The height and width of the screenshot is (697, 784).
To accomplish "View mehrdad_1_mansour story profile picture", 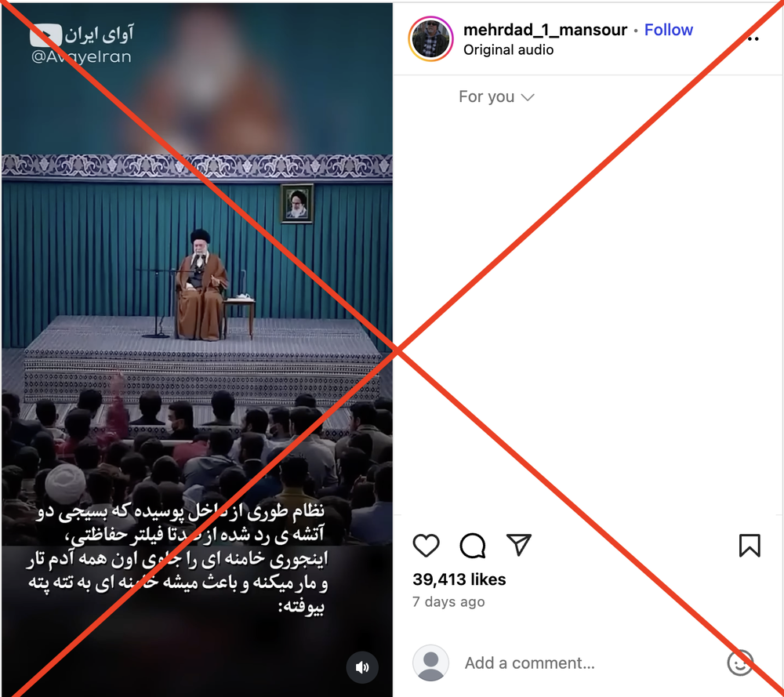I will point(430,38).
